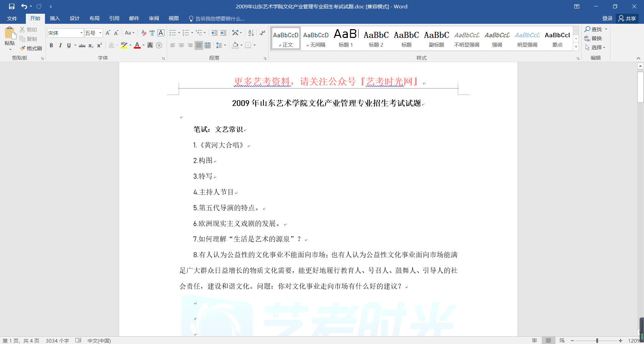Viewport: 644px width, 344px height.
Task: Click the center alignment icon
Action: [181, 45]
